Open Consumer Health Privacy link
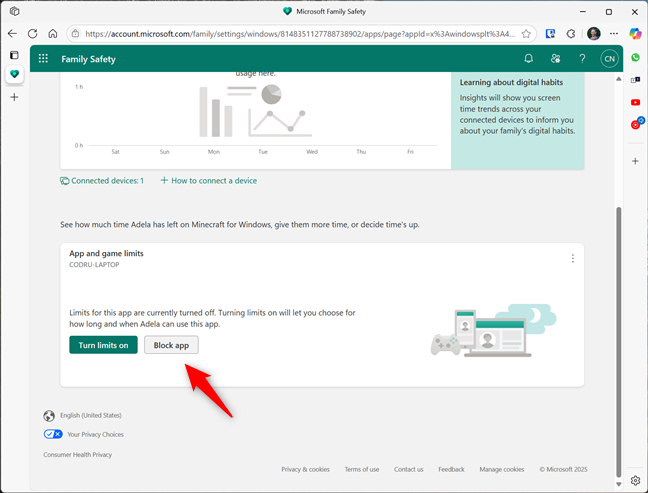 pyautogui.click(x=78, y=455)
